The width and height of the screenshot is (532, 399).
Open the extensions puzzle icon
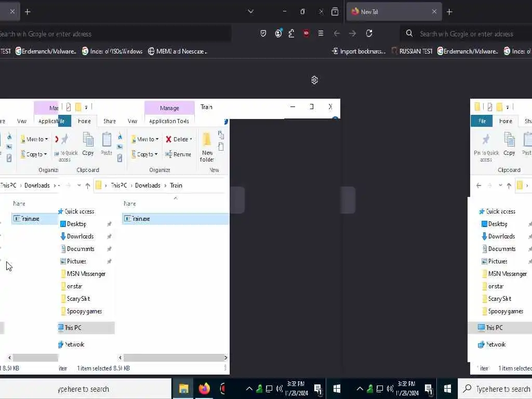coord(291,33)
